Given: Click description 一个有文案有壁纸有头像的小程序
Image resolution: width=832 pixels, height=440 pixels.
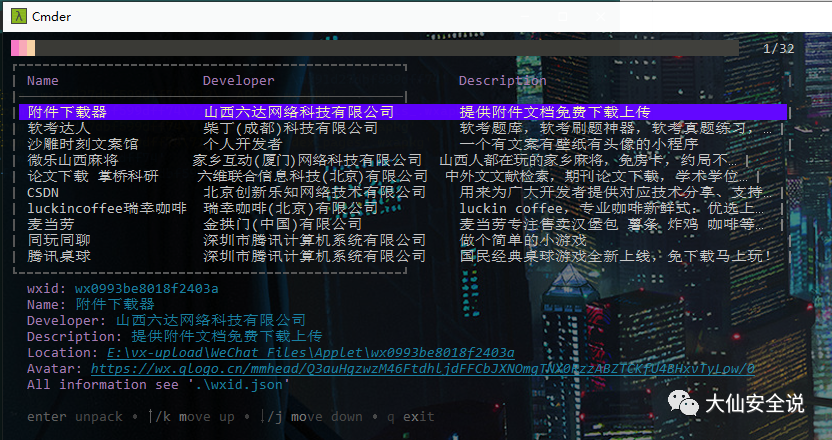Looking at the screenshot, I should coord(579,144).
